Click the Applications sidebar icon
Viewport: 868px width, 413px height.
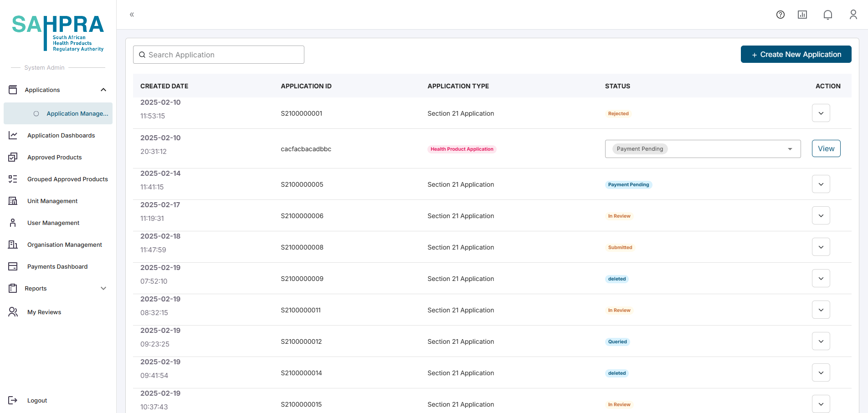coord(13,90)
